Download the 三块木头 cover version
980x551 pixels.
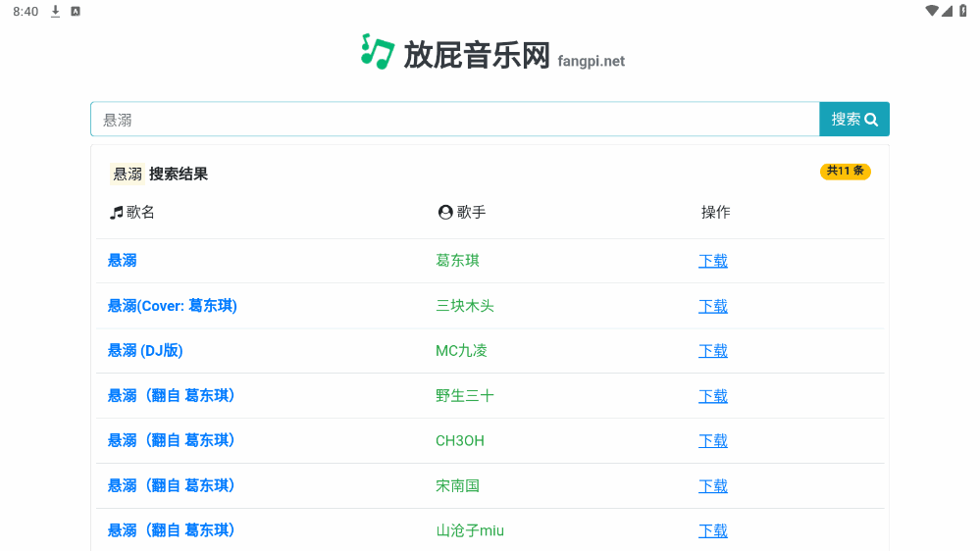pyautogui.click(x=713, y=306)
